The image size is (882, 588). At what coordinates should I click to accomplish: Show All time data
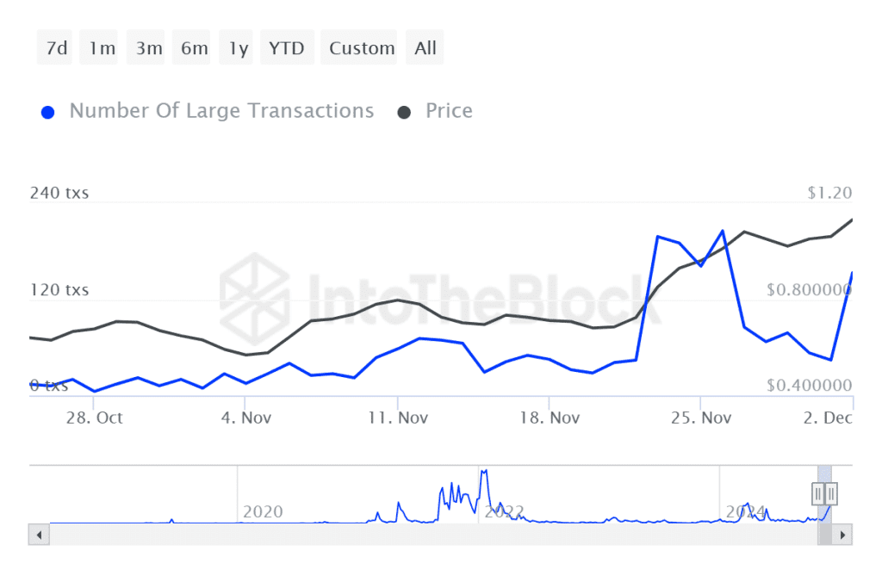(x=425, y=48)
